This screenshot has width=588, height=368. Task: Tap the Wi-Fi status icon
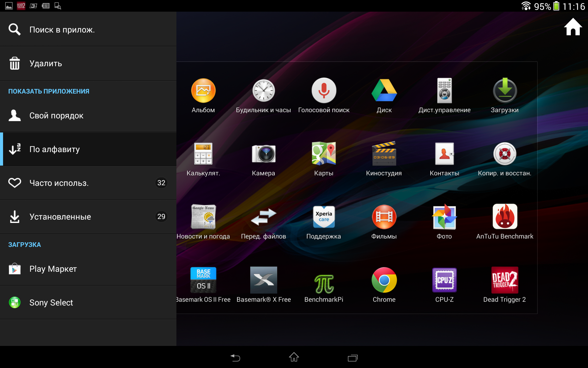(526, 6)
